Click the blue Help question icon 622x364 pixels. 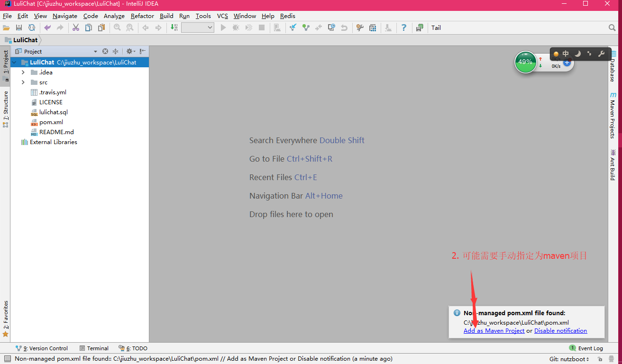(404, 28)
